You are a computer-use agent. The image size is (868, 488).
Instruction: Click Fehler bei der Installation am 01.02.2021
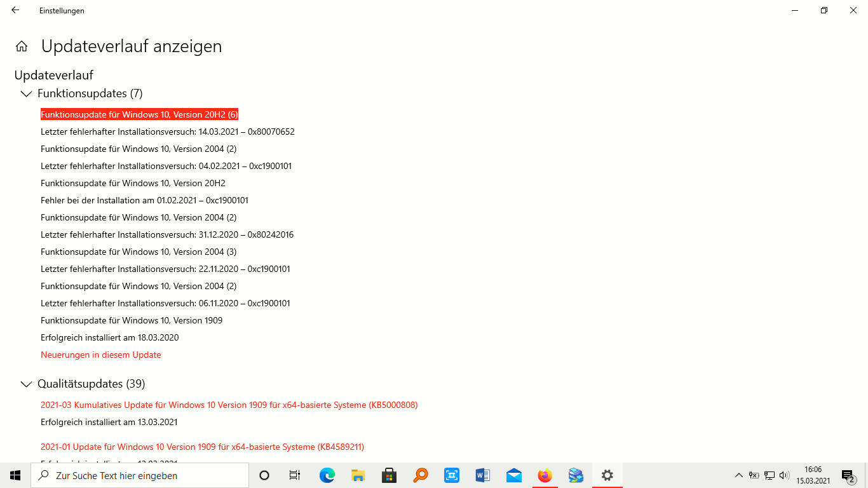[144, 200]
